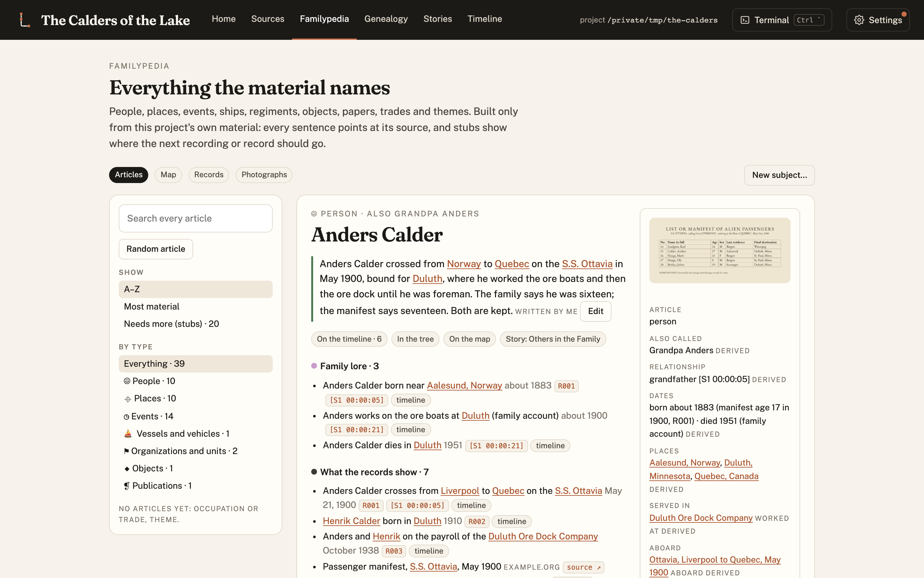Filter to Organizations and units
The image size is (924, 578).
click(x=195, y=451)
